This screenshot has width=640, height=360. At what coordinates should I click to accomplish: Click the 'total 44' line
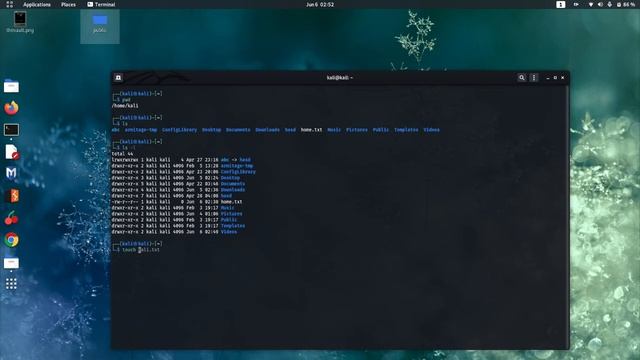122,154
